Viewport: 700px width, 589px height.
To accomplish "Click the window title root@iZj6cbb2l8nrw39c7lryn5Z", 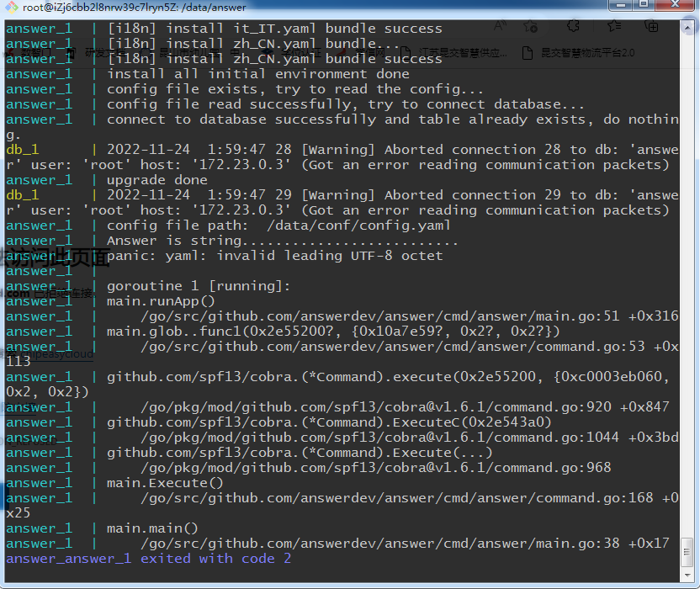I will pyautogui.click(x=135, y=7).
